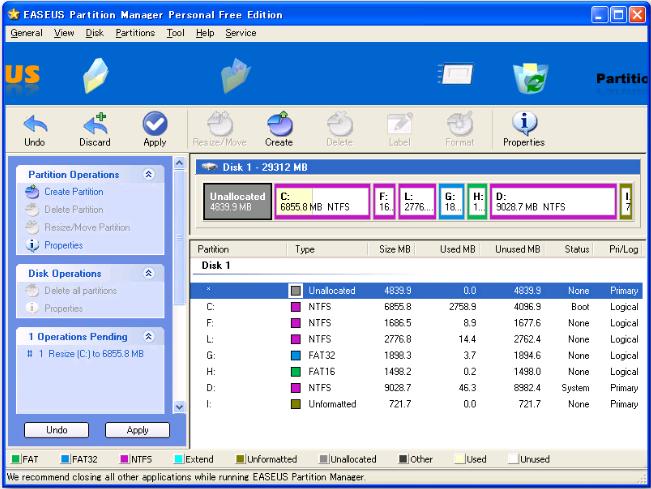651x489 pixels.
Task: Click the Create Partition link
Action: click(x=74, y=192)
